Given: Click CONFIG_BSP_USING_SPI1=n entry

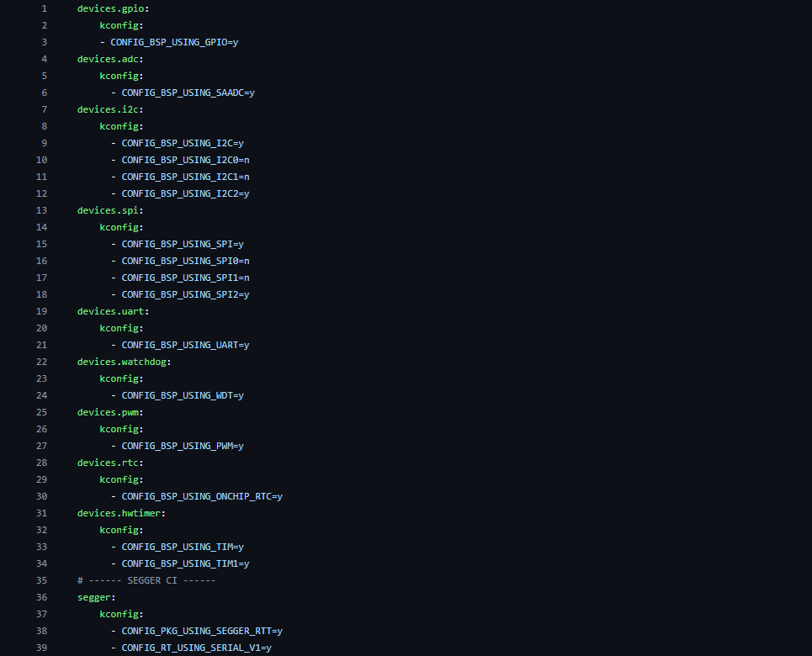Looking at the screenshot, I should point(185,278).
